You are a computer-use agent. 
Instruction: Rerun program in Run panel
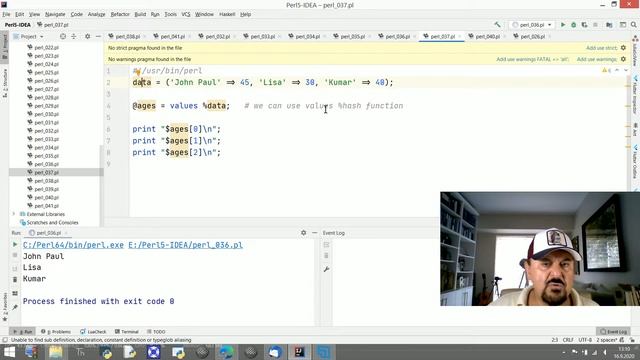point(15,244)
